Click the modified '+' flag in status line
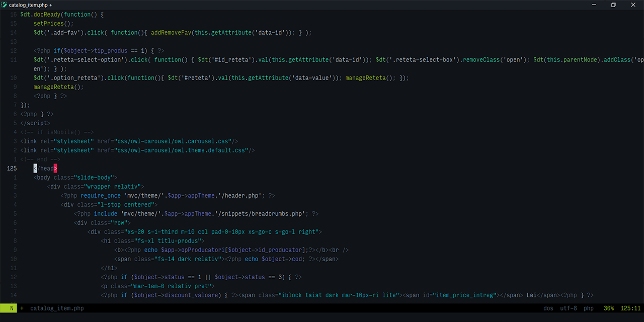Screen dimensions: 644x322 22,308
